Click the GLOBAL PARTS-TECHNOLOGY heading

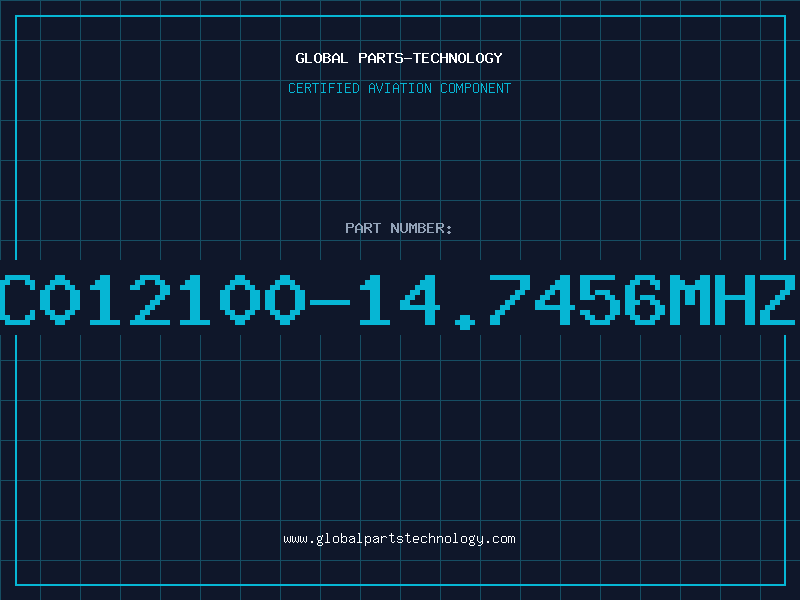pyautogui.click(x=399, y=58)
